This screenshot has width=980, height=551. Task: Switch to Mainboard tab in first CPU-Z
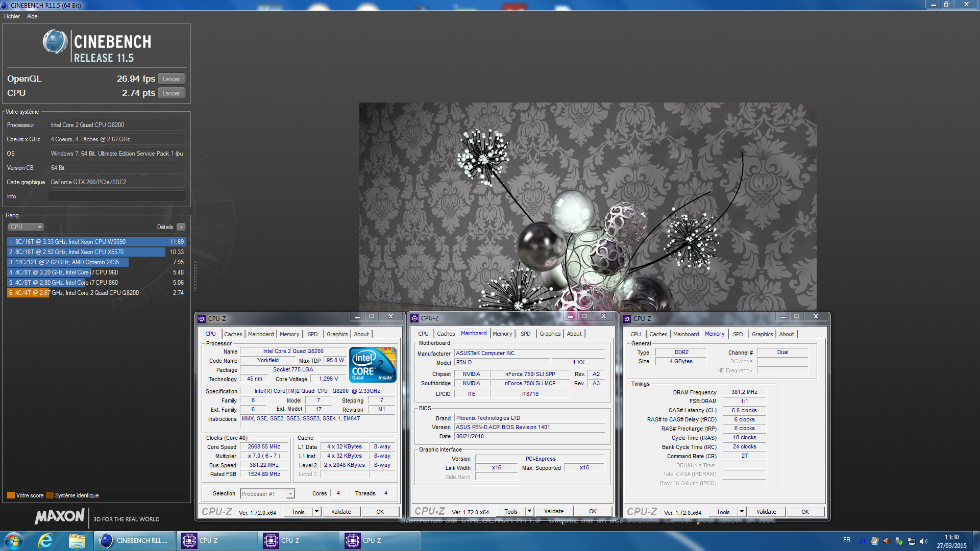pos(261,334)
